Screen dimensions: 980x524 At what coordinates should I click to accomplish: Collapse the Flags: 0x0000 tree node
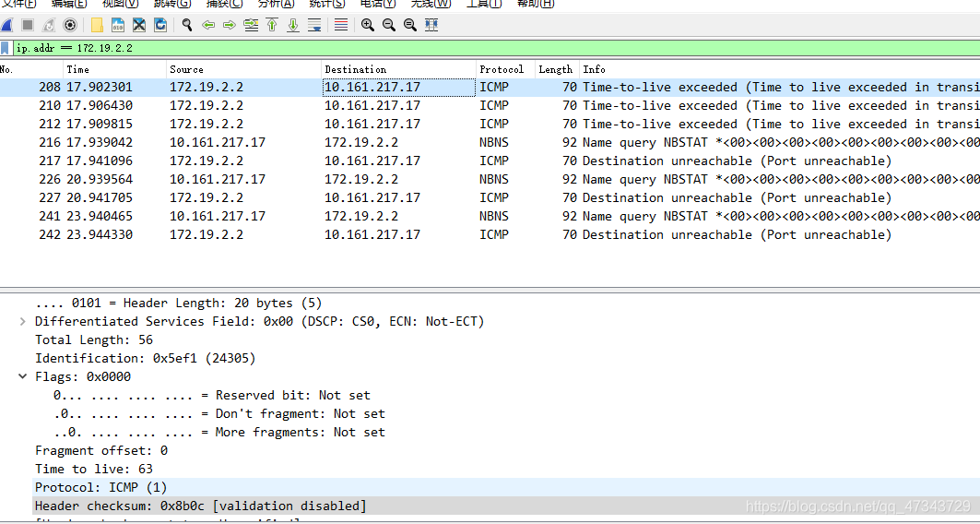coord(23,376)
